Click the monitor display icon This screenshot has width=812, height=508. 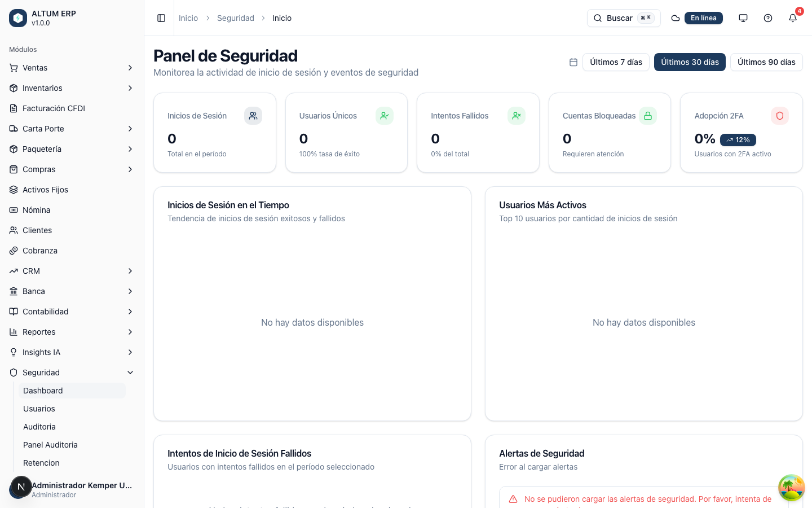pyautogui.click(x=743, y=18)
